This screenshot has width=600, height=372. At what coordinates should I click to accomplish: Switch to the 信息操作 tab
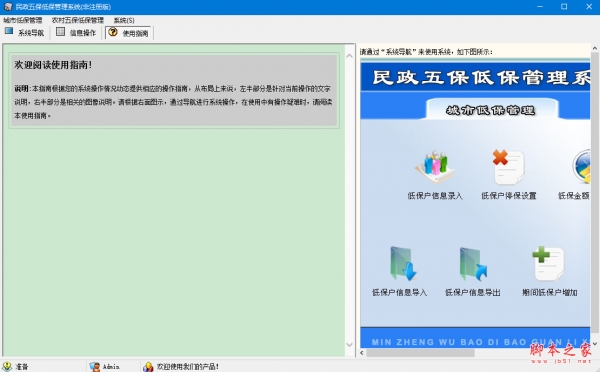click(76, 33)
